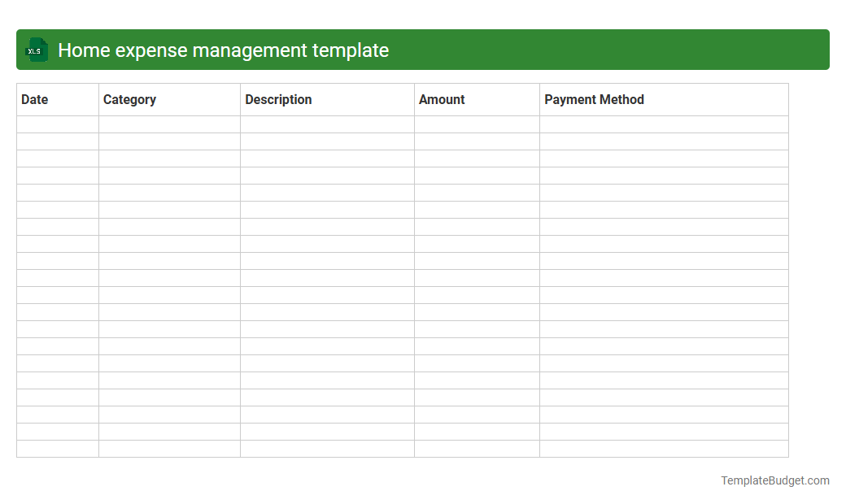This screenshot has width=846, height=504.
Task: Click the first empty Amount cell
Action: click(477, 124)
